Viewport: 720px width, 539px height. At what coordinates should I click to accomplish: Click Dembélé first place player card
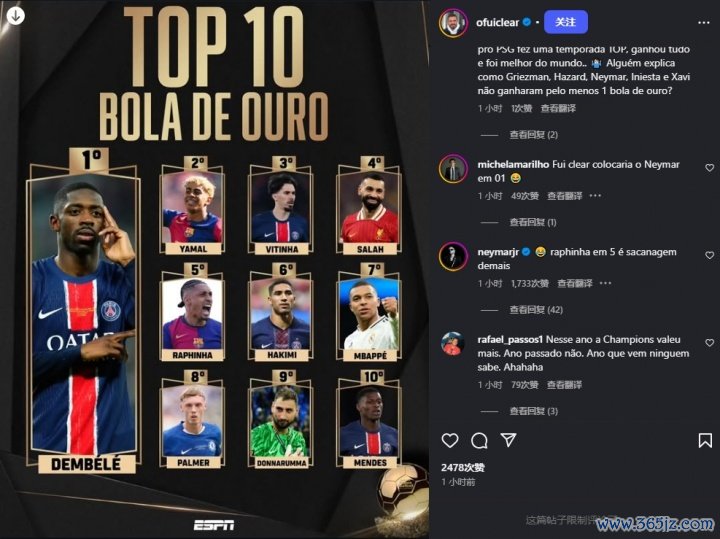(x=84, y=312)
